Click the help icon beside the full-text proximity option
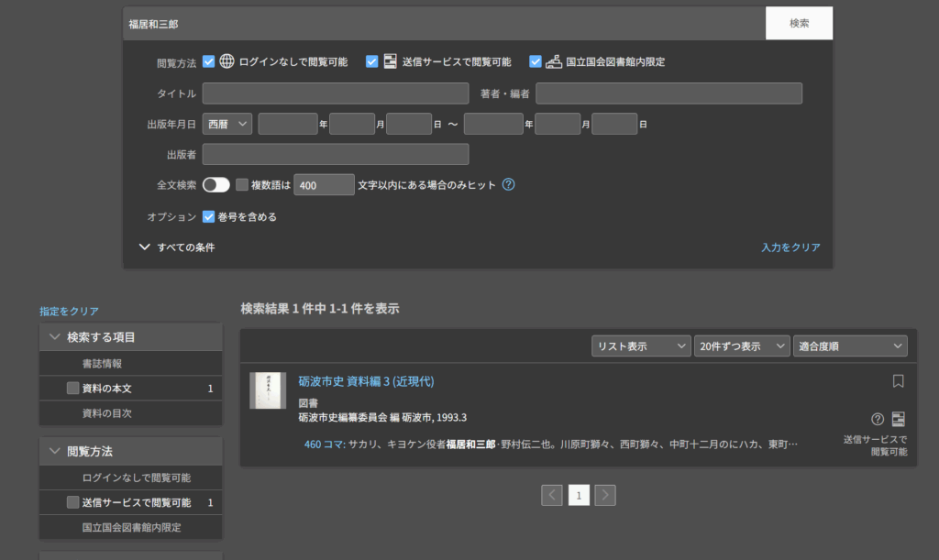The width and height of the screenshot is (939, 560). coord(508,184)
